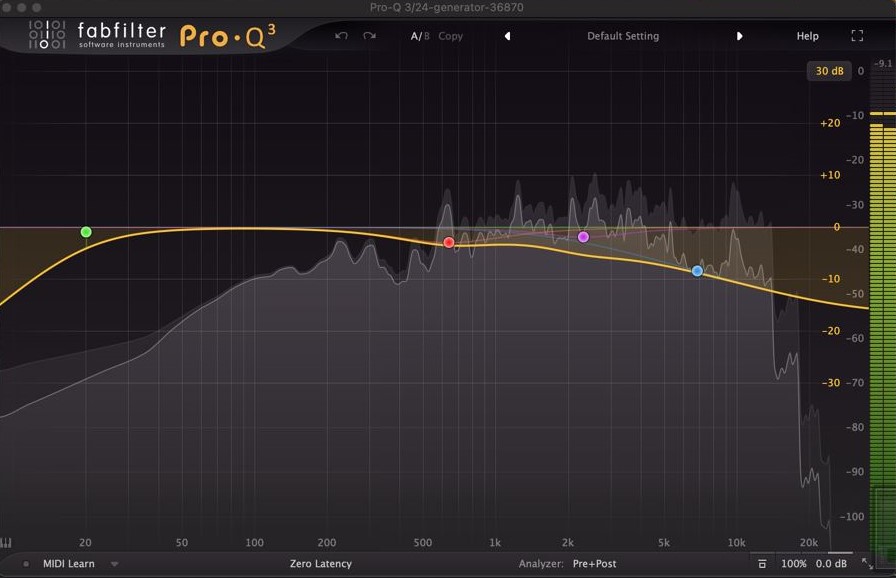Click the Redo arrow icon

click(369, 36)
